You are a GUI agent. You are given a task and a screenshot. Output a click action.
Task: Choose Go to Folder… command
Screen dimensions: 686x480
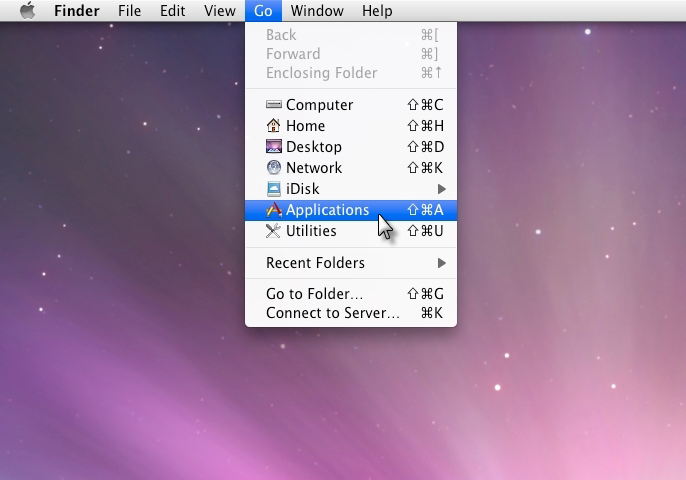(x=351, y=294)
